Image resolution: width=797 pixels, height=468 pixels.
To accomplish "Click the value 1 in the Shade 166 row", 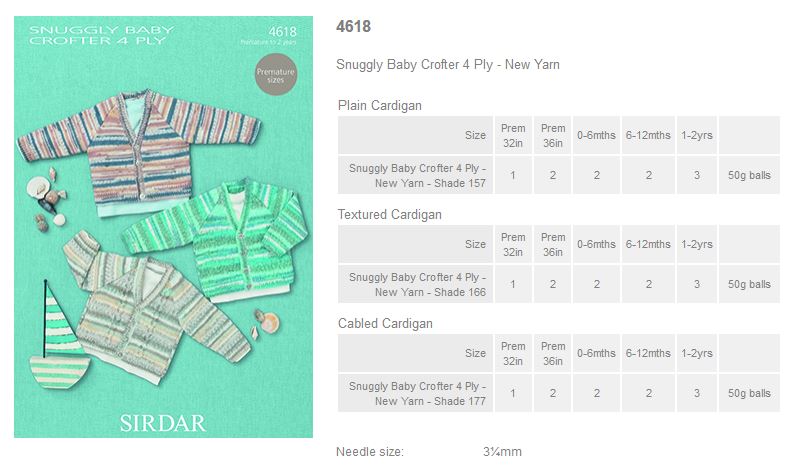I will (513, 285).
